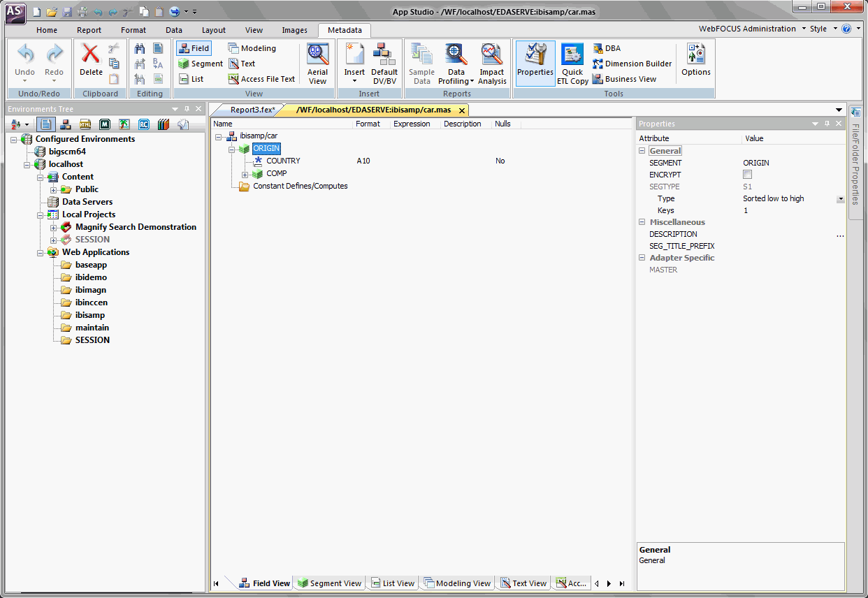
Task: Toggle the procedures filter in Environments Tree toolbar
Action: pos(46,124)
